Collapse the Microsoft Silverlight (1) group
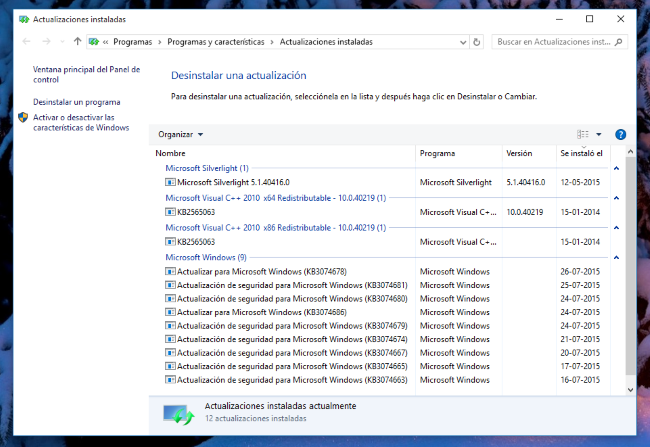Image resolution: width=650 pixels, height=447 pixels. coord(616,168)
